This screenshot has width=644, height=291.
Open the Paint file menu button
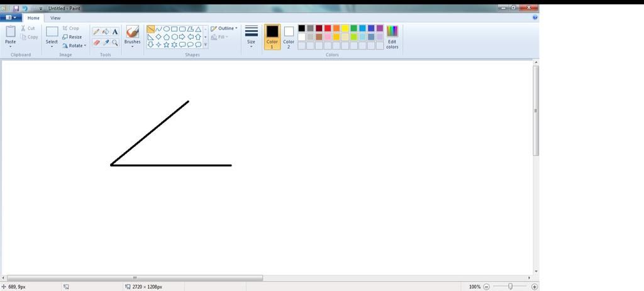click(11, 18)
